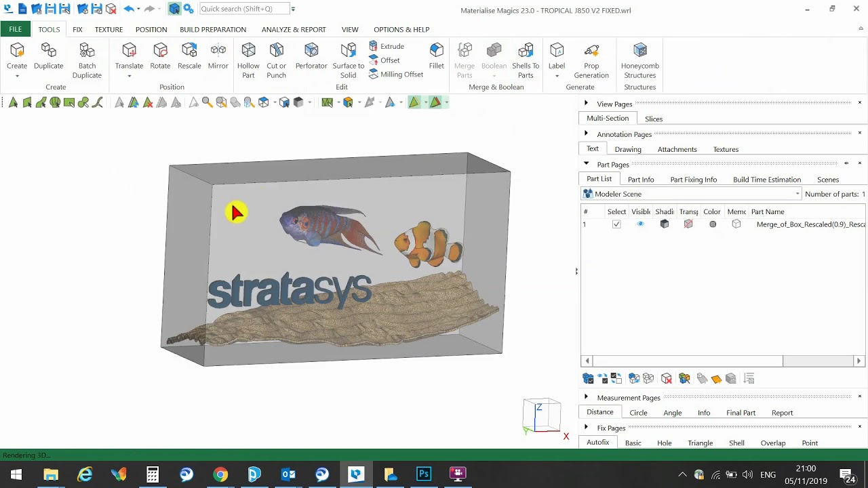Image resolution: width=868 pixels, height=488 pixels.
Task: Click the unmark (red X) triangle tool
Action: (148, 102)
